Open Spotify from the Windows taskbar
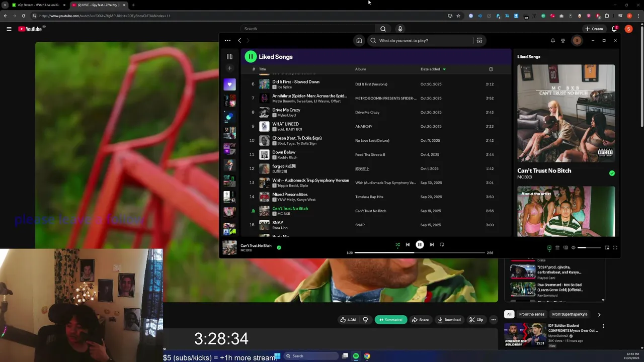The width and height of the screenshot is (644, 362). [356, 356]
